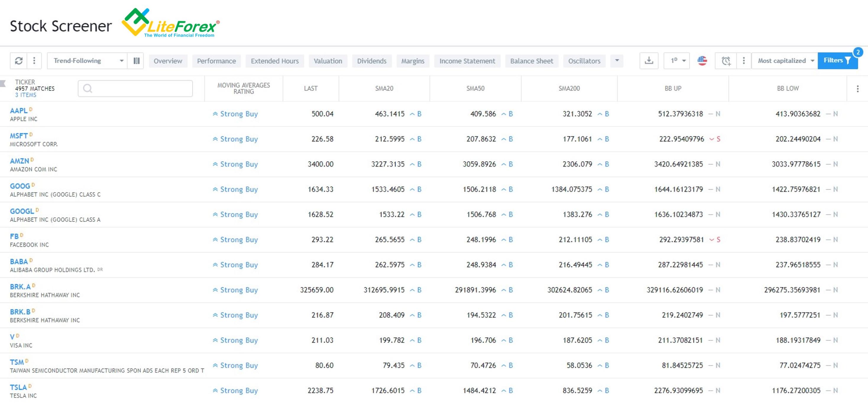Click the magnifier in the ticker search box
868x403 pixels.
(x=88, y=88)
